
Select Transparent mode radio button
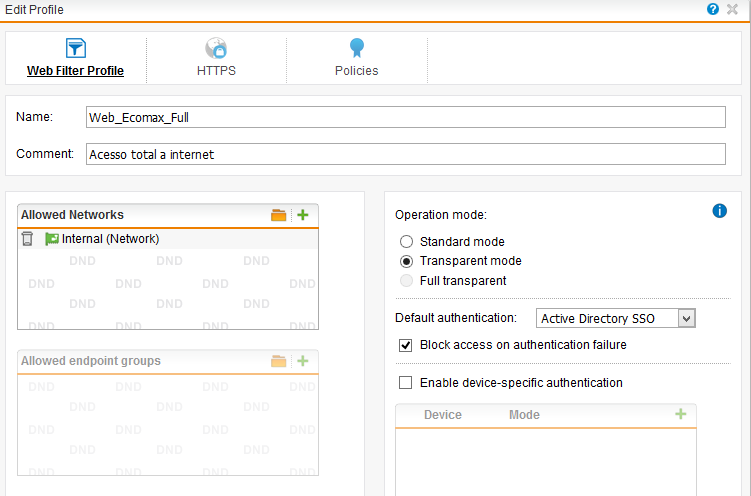pyautogui.click(x=406, y=261)
